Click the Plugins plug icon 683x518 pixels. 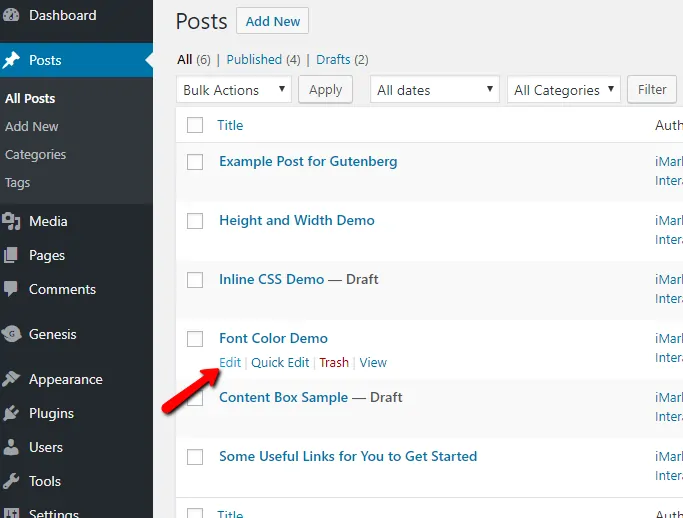click(x=11, y=413)
